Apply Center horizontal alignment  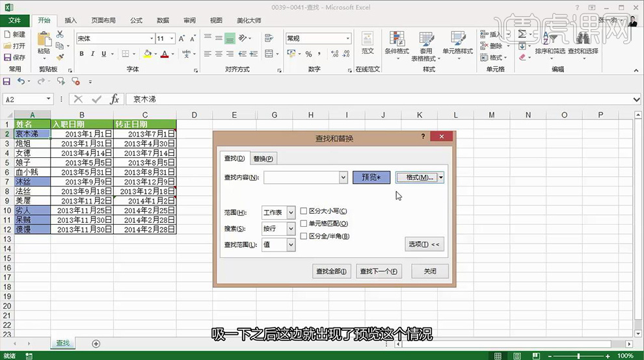coord(219,54)
